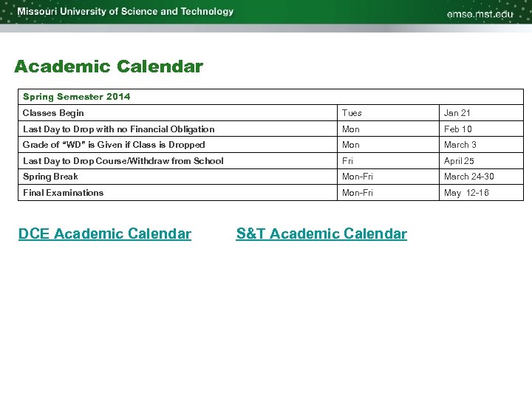Viewport: 532px width, 399px height.
Task: Select Last Day to Drop with no Financial Obligation
Action: [118, 129]
